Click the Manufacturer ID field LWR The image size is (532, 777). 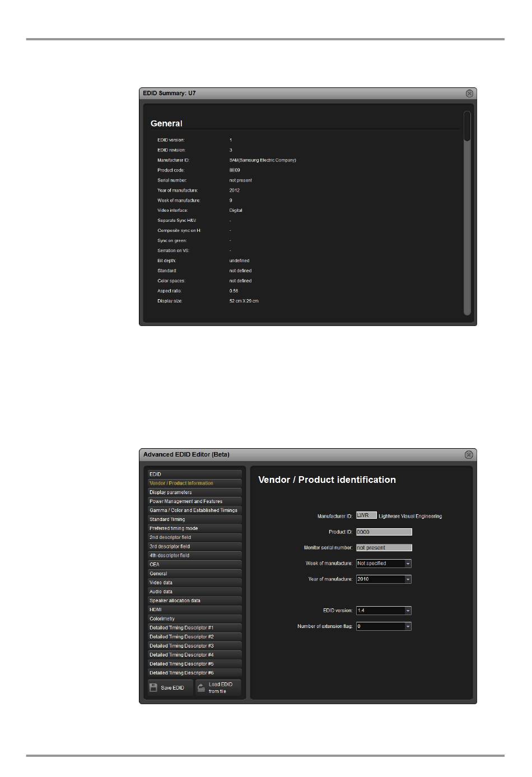click(366, 515)
